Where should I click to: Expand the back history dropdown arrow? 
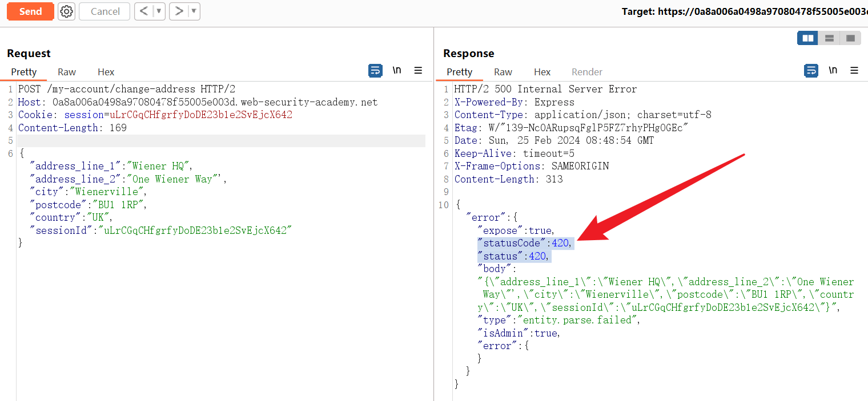pyautogui.click(x=158, y=11)
